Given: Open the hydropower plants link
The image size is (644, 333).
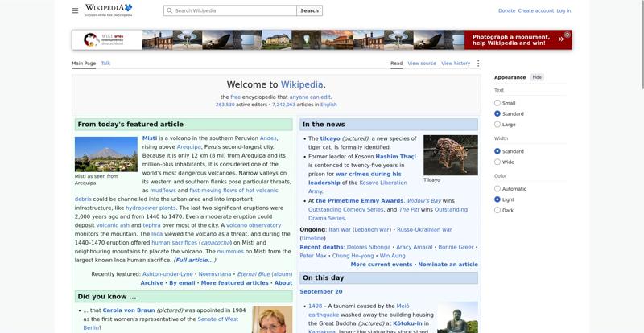Looking at the screenshot, I should point(151,208).
